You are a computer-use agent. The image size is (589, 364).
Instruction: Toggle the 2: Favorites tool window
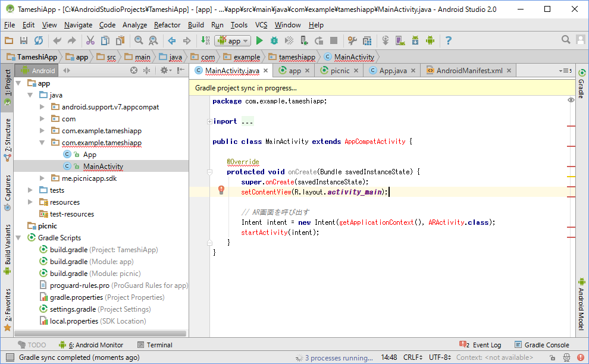click(x=8, y=310)
